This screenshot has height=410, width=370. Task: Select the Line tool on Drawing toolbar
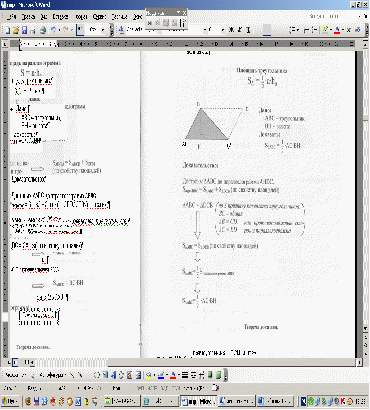tap(72, 375)
